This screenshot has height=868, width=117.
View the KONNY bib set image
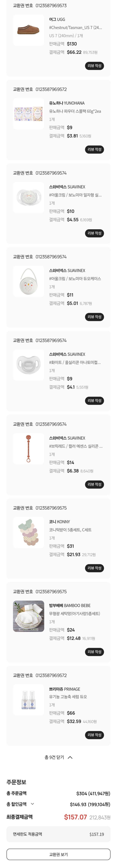[29, 532]
